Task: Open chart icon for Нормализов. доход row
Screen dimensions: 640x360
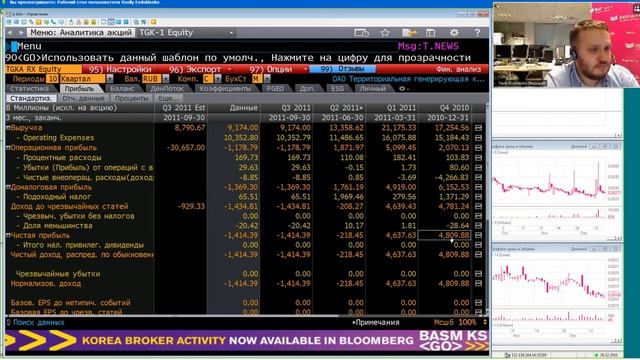Action: pyautogui.click(x=479, y=284)
